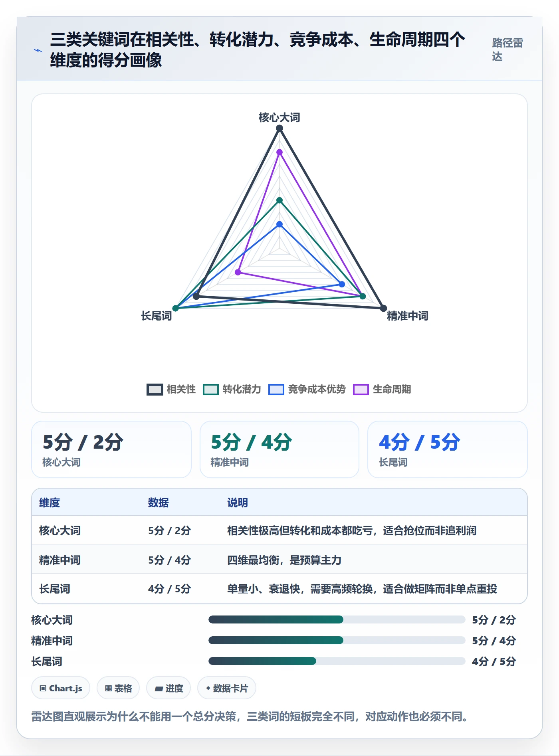Toggle the 转化潜力 legend box
Image resolution: width=559 pixels, height=756 pixels.
click(x=211, y=389)
